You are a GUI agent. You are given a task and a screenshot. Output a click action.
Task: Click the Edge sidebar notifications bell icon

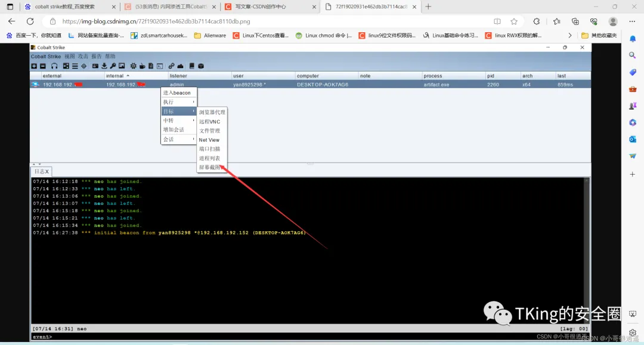coord(633,39)
